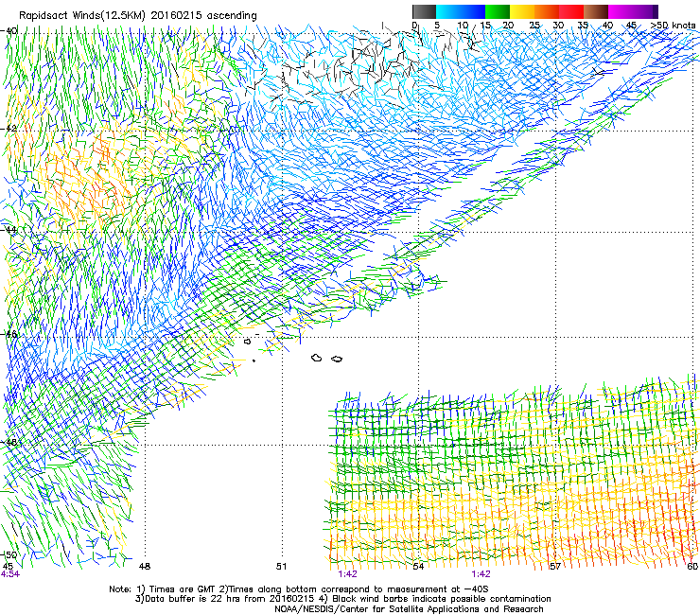The image size is (700, 615).
Task: Click the latitude label '-44' on left axis
Action: coord(9,230)
